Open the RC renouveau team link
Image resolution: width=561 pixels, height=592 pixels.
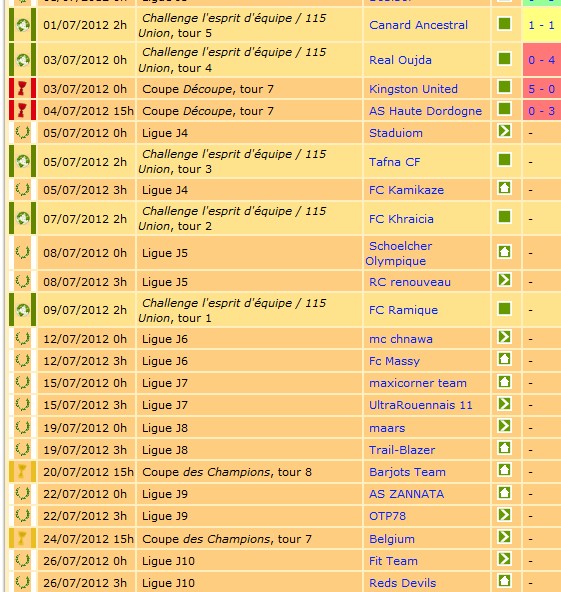point(410,282)
